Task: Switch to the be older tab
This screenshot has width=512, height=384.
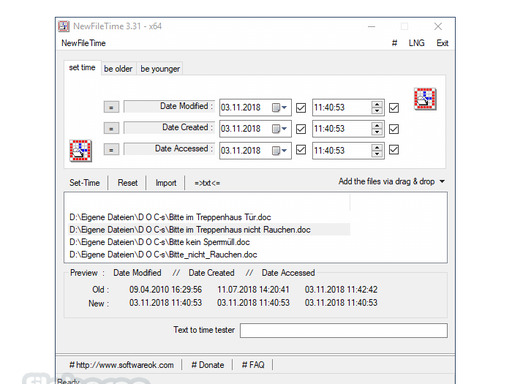Action: pos(118,69)
